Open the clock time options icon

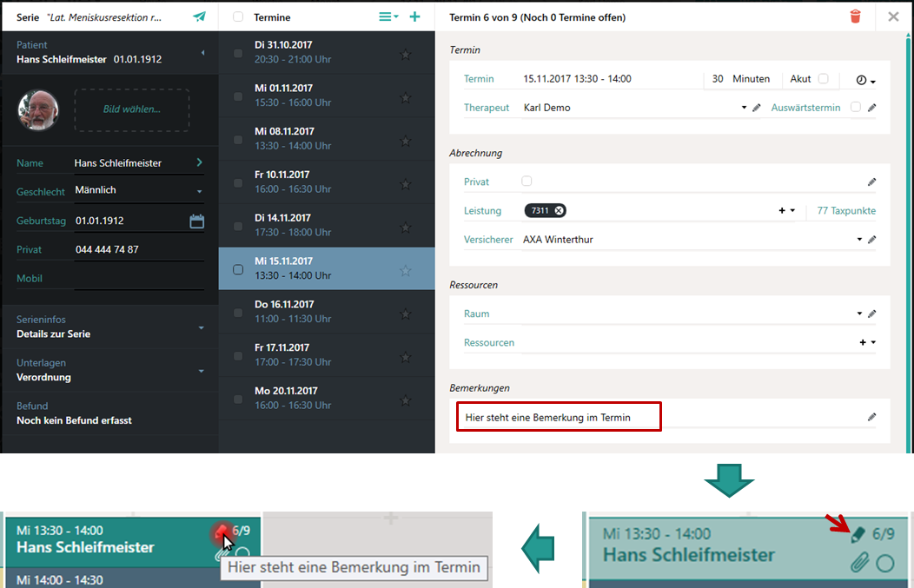[x=864, y=80]
